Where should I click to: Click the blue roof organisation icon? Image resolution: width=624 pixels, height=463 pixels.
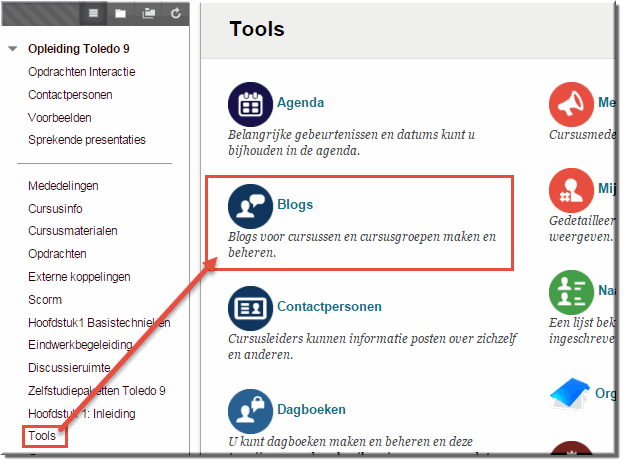pos(570,394)
